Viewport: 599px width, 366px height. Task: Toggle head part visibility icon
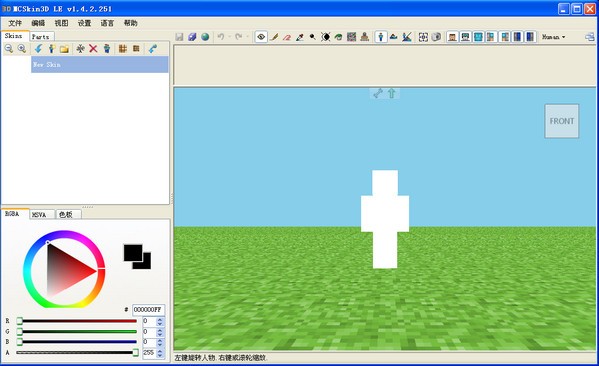click(x=452, y=37)
